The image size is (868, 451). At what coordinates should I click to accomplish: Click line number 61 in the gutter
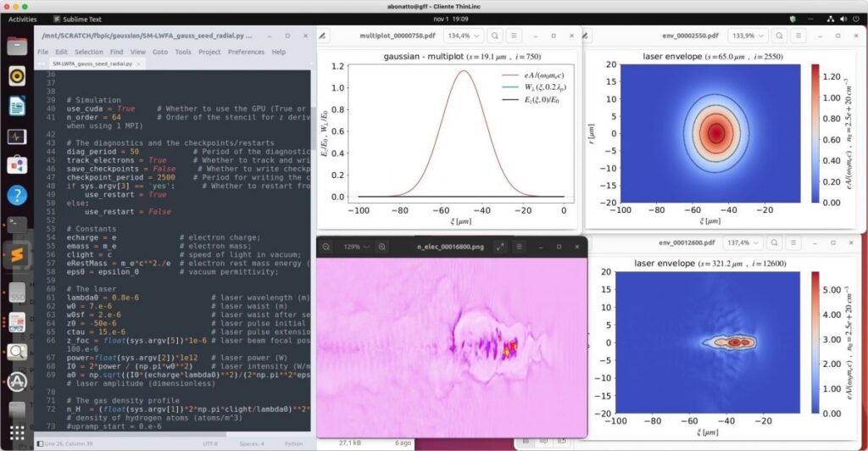(x=51, y=298)
